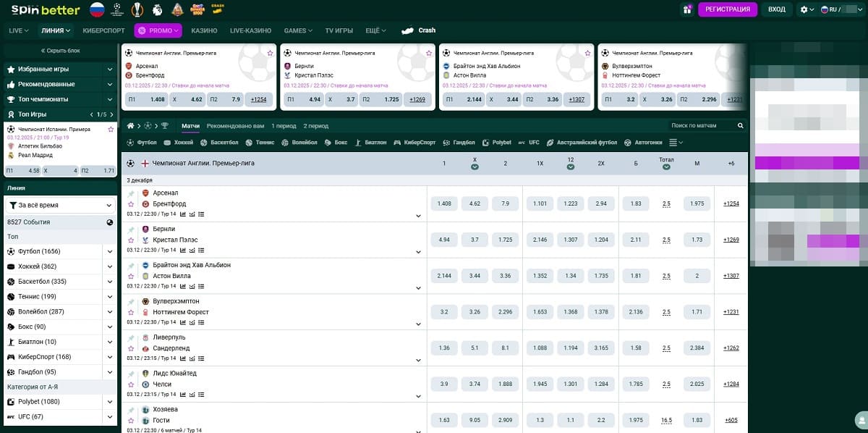Favorite the Бернли–Кристал Пэлэс match in list
Image resolution: width=868 pixels, height=433 pixels.
point(131,240)
